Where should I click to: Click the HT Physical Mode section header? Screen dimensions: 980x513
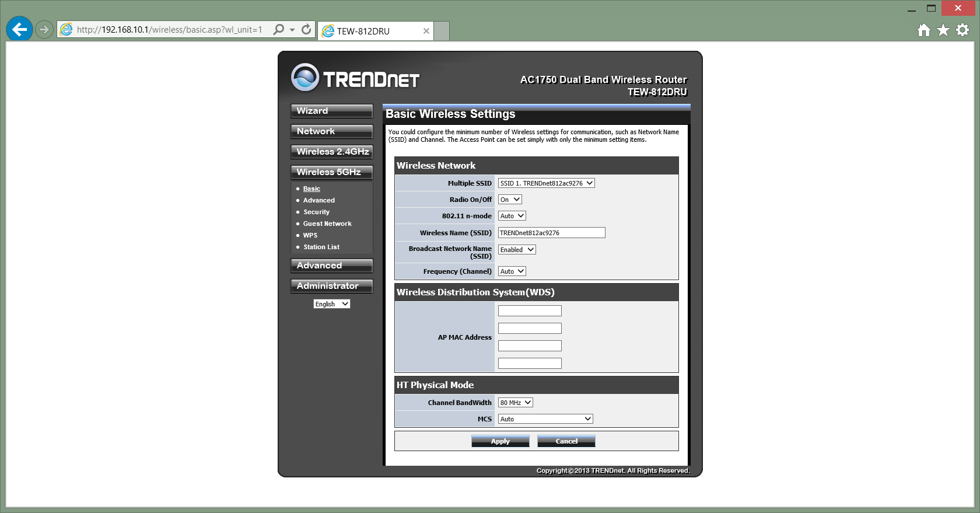click(x=537, y=385)
